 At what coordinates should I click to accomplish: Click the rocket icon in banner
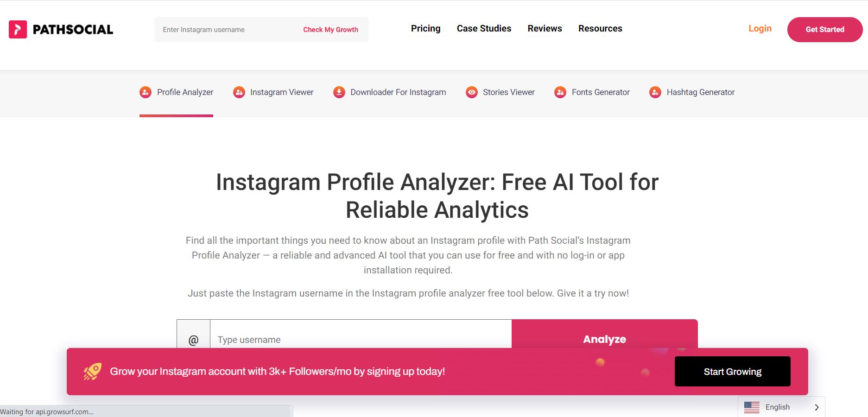pyautogui.click(x=93, y=371)
